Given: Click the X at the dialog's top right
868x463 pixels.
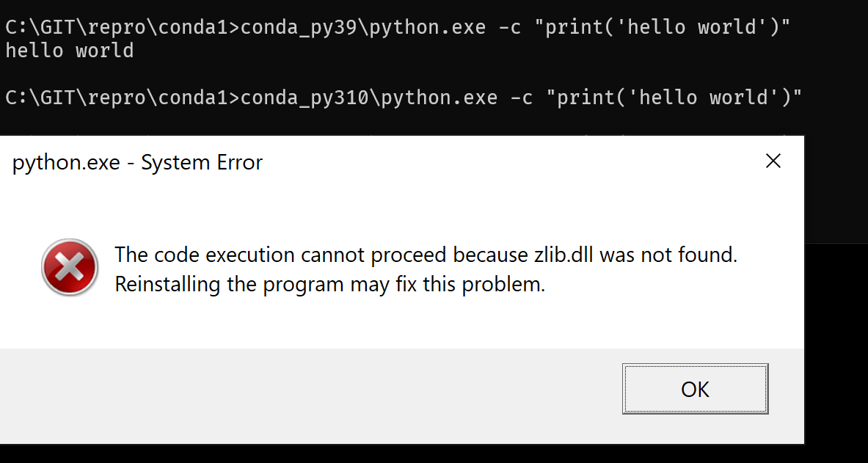Looking at the screenshot, I should [x=773, y=161].
